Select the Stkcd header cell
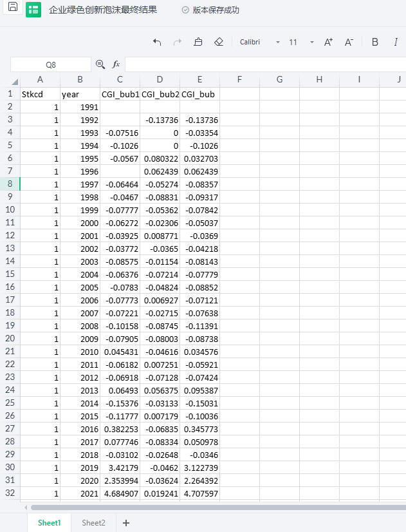The width and height of the screenshot is (406, 532). 40,94
